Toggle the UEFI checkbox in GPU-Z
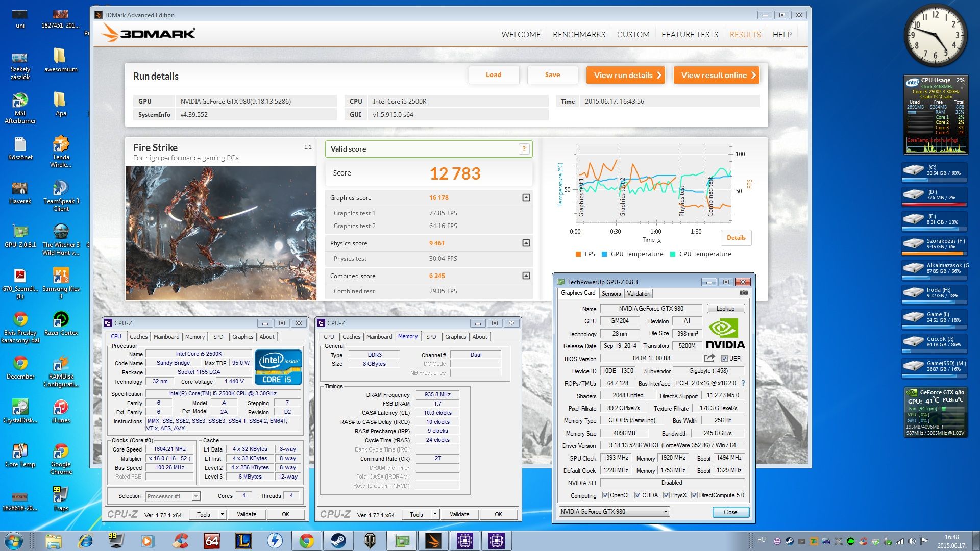This screenshot has height=551, width=980. 724,359
